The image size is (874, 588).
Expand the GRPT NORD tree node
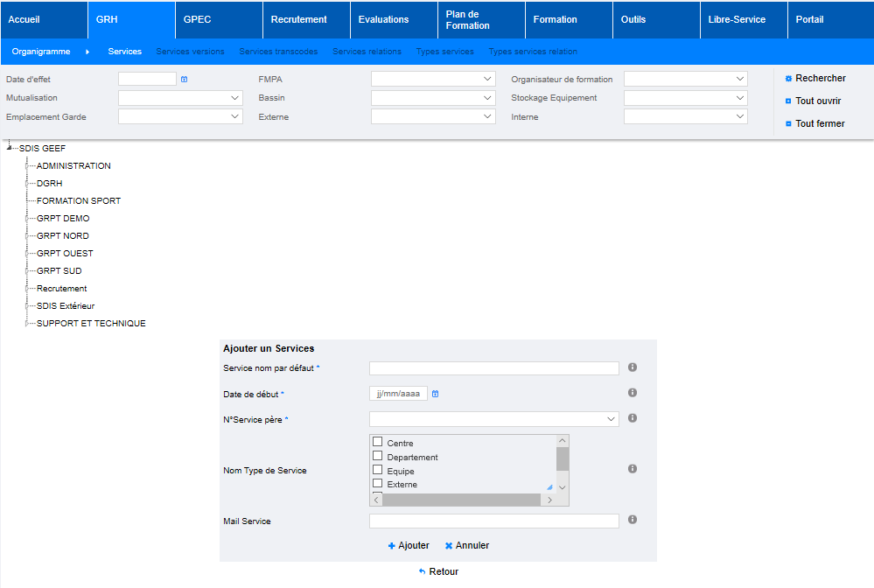click(28, 236)
